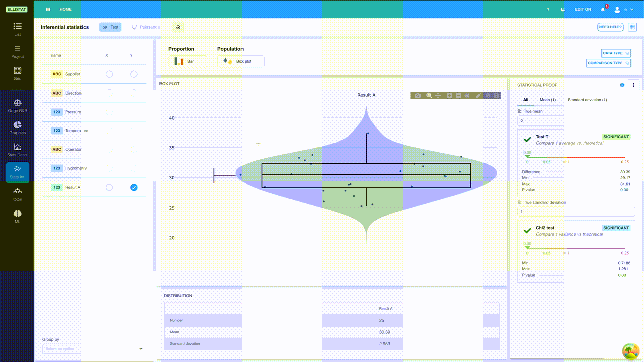The image size is (644, 362).
Task: Expand the Group by dropdown
Action: [94, 348]
